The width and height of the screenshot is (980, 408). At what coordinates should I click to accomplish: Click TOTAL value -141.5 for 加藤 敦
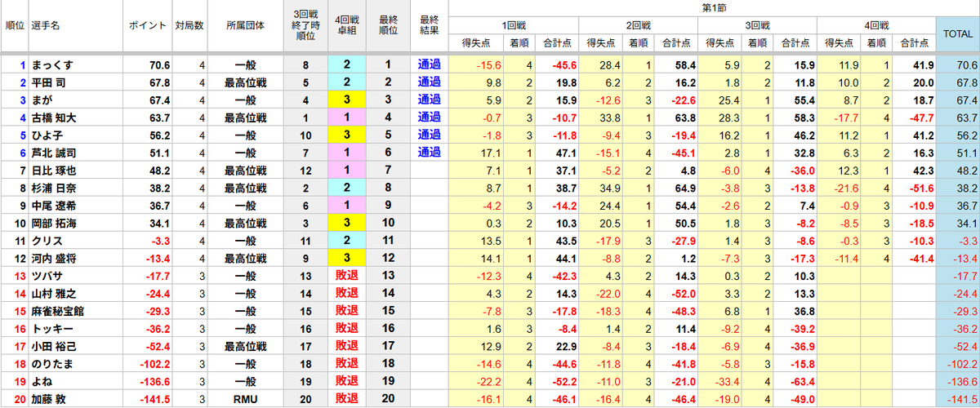(963, 400)
